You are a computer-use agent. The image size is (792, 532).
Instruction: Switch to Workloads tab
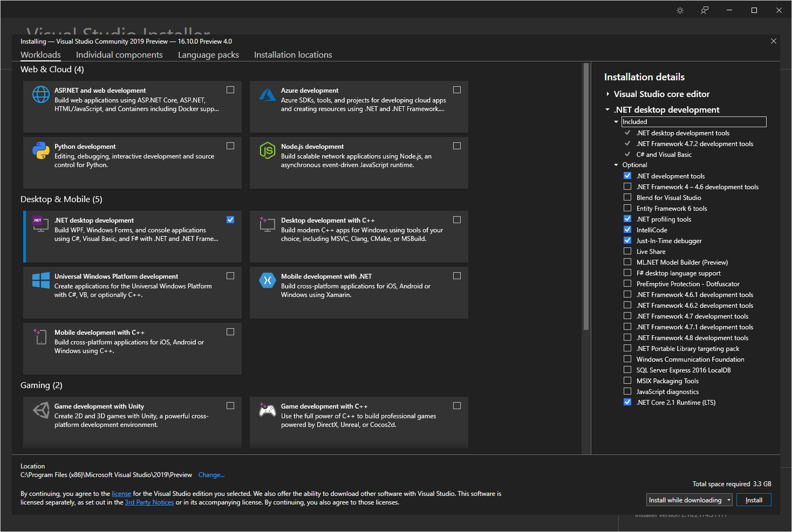[40, 55]
